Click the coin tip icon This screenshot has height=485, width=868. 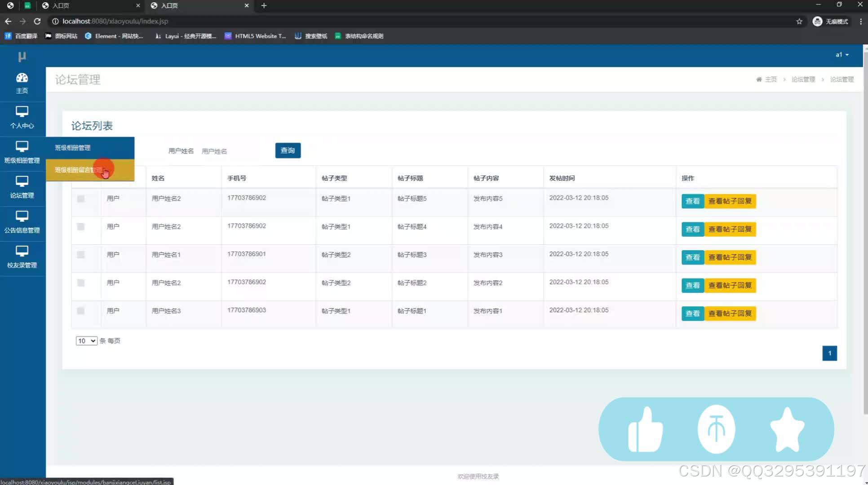click(x=716, y=429)
